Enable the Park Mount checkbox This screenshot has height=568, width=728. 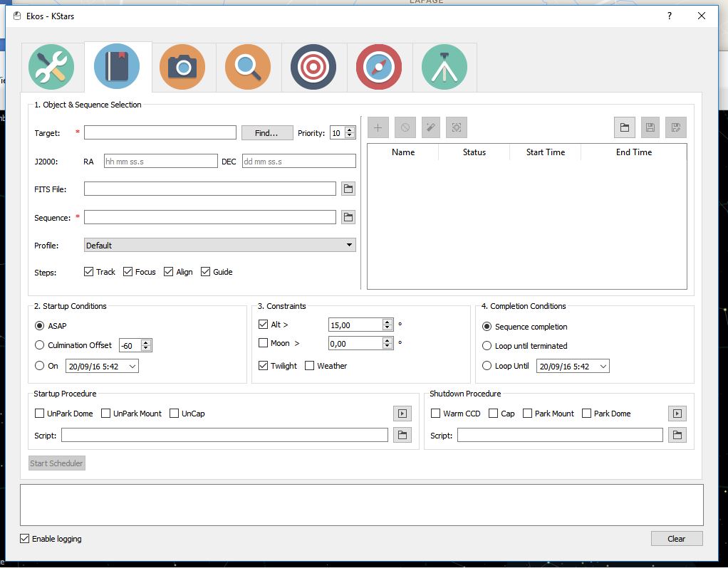(x=527, y=413)
